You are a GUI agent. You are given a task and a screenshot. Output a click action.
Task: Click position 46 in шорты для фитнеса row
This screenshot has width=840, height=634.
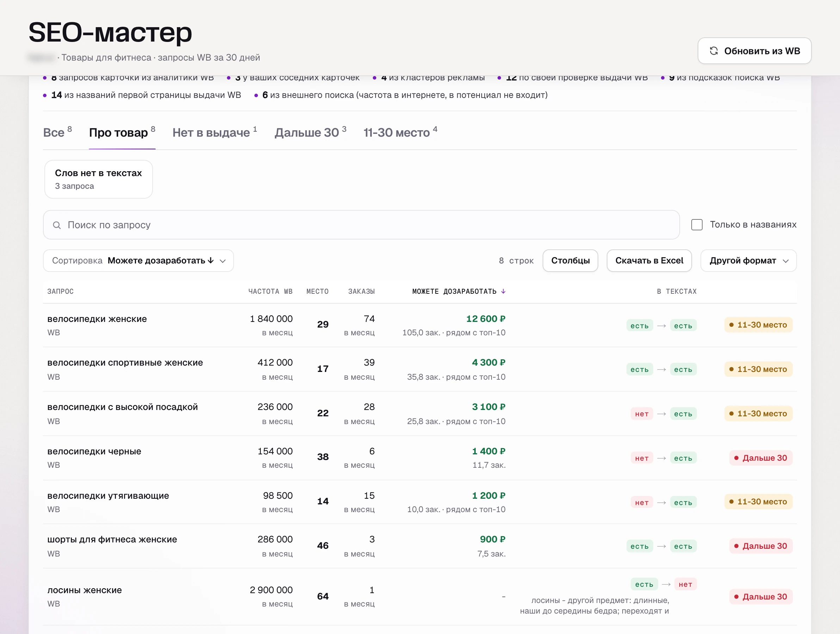coord(323,546)
